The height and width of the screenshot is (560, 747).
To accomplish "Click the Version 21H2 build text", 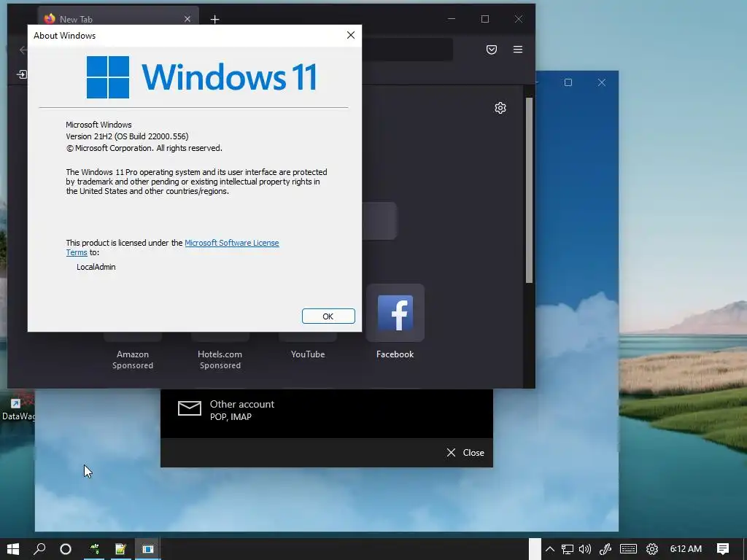I will [127, 136].
